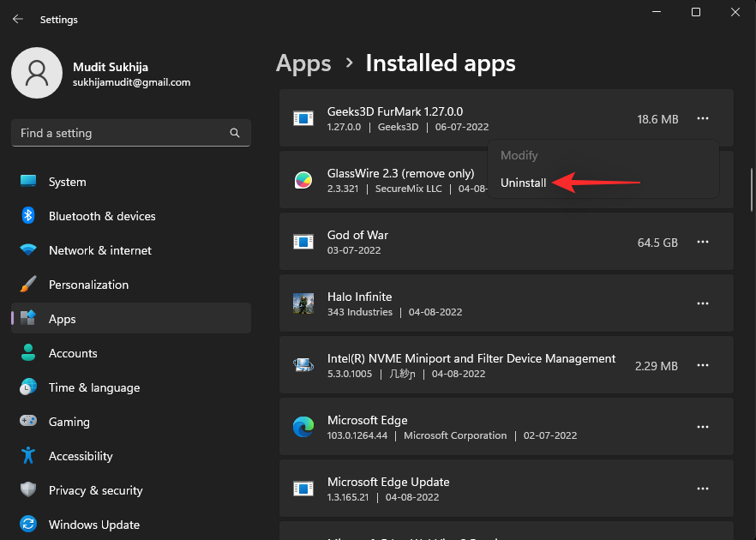Navigate to Privacy & security section
The height and width of the screenshot is (540, 756).
coord(95,490)
